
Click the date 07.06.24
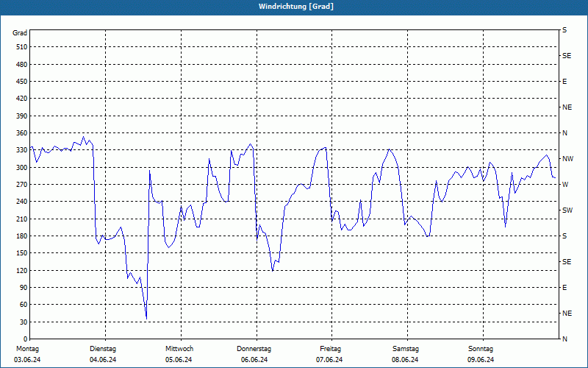coord(329,360)
